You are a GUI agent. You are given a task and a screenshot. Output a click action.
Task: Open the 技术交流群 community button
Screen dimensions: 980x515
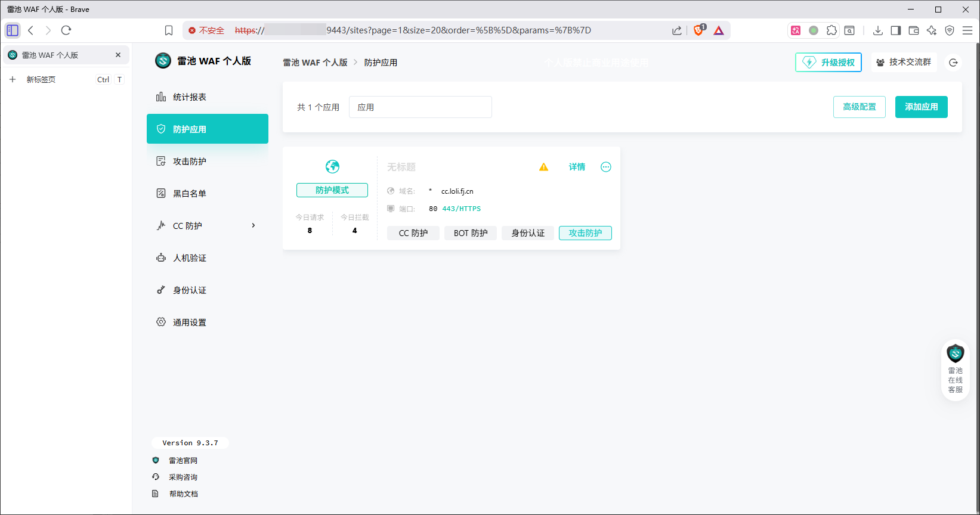point(904,62)
